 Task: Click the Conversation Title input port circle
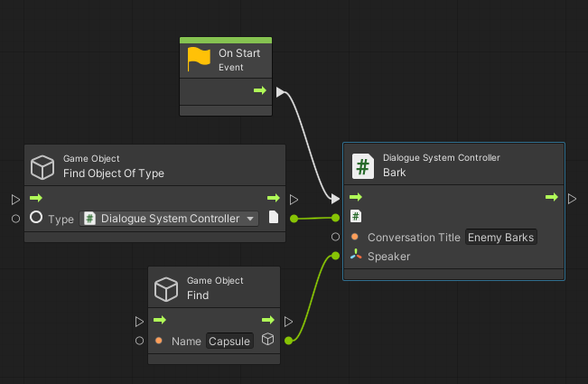336,237
